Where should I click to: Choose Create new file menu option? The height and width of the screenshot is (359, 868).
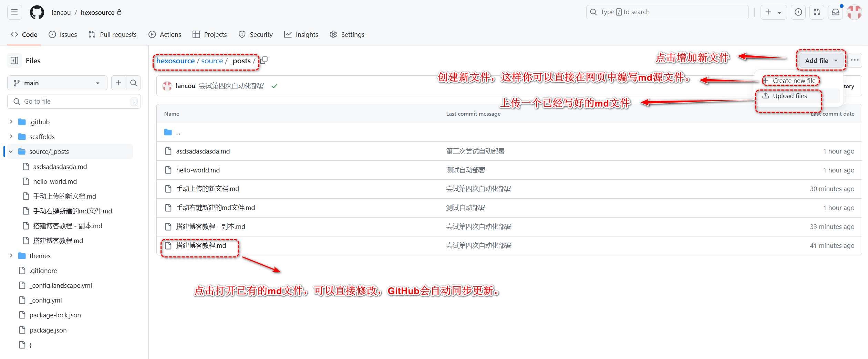pyautogui.click(x=790, y=80)
